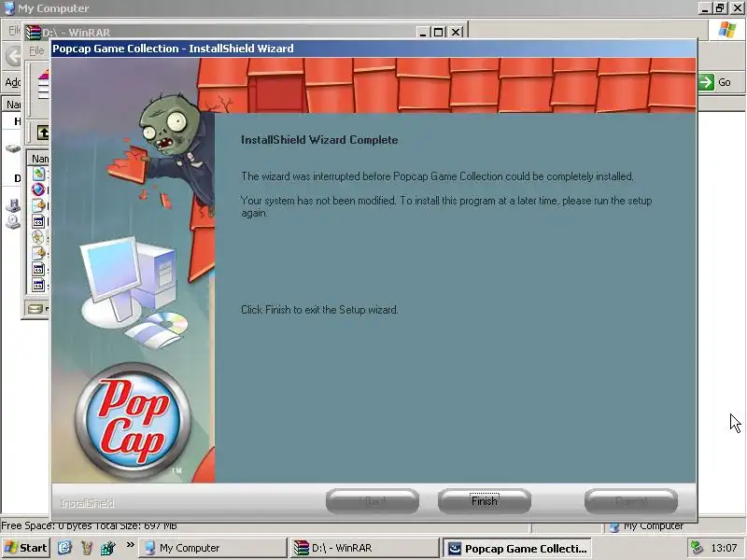Click the Go button in My Computer

click(715, 82)
